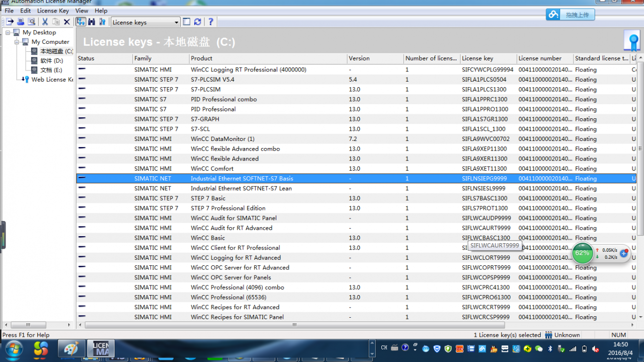Sort by the License key column header
The width and height of the screenshot is (644, 362).
coord(489,58)
